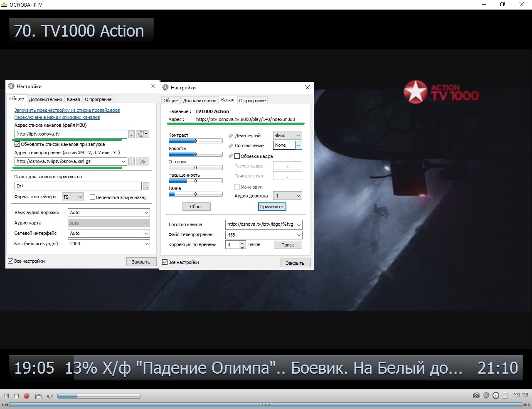Follow 'Загрузить преднастройку из списка провайдеров' link
This screenshot has height=409, width=532.
(x=67, y=111)
